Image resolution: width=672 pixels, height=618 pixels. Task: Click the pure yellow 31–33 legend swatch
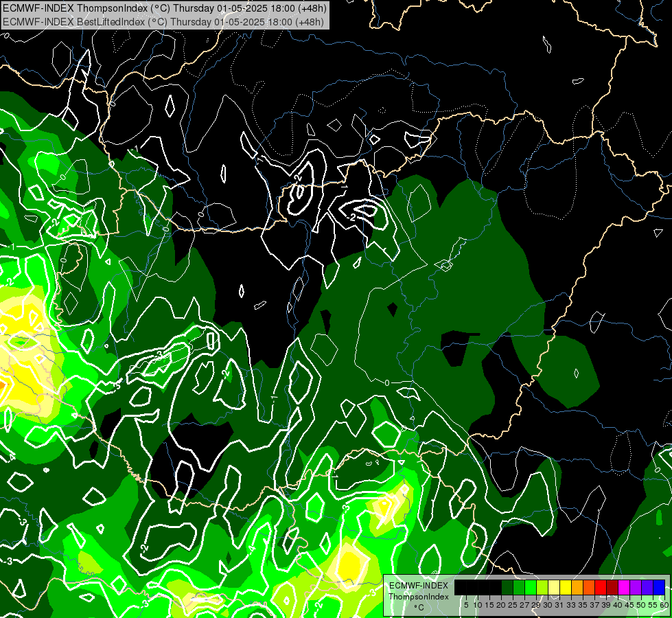pos(566,587)
